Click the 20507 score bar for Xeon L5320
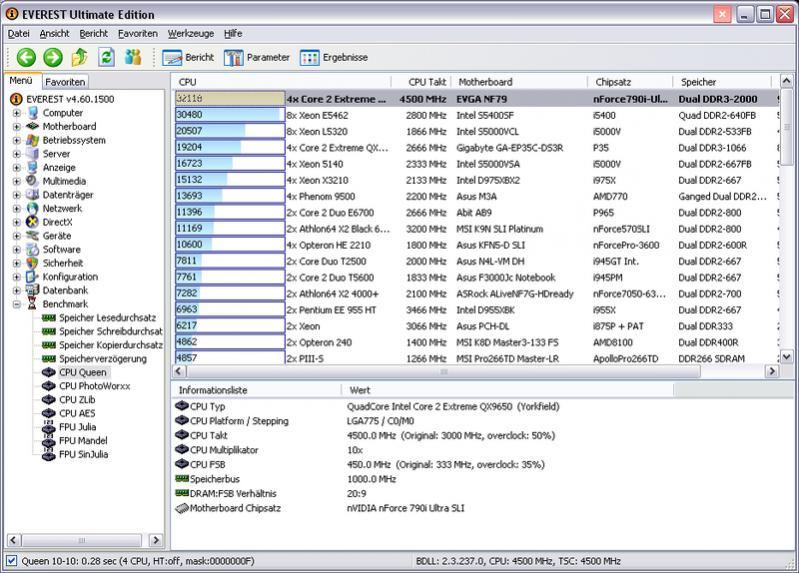This screenshot has width=799, height=573. (x=230, y=131)
